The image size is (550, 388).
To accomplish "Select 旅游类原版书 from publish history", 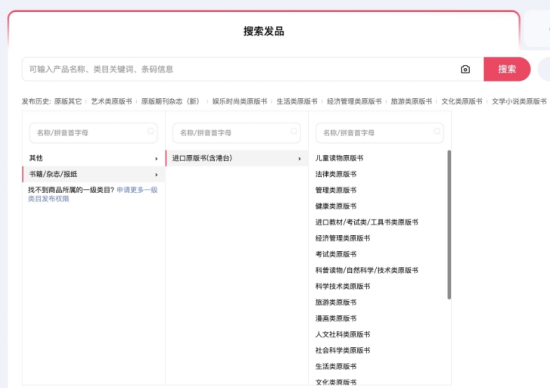I will [411, 101].
